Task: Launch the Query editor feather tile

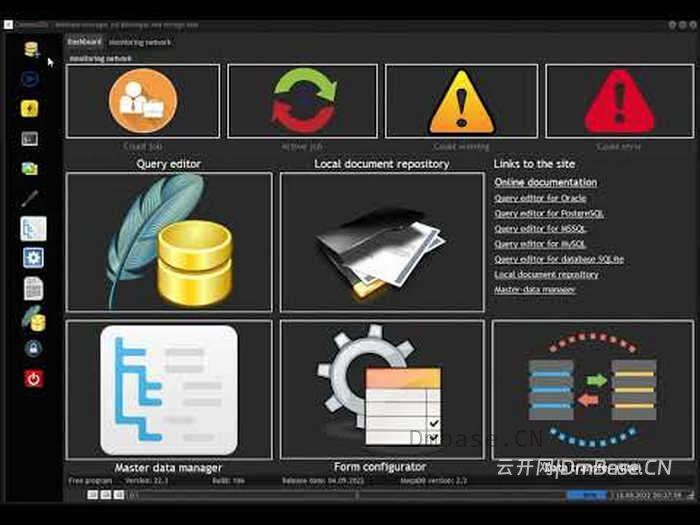Action: pos(169,242)
